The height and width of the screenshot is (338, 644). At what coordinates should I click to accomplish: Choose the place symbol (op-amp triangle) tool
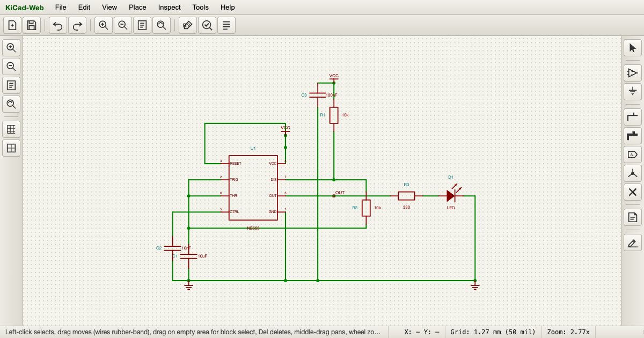[x=633, y=73]
